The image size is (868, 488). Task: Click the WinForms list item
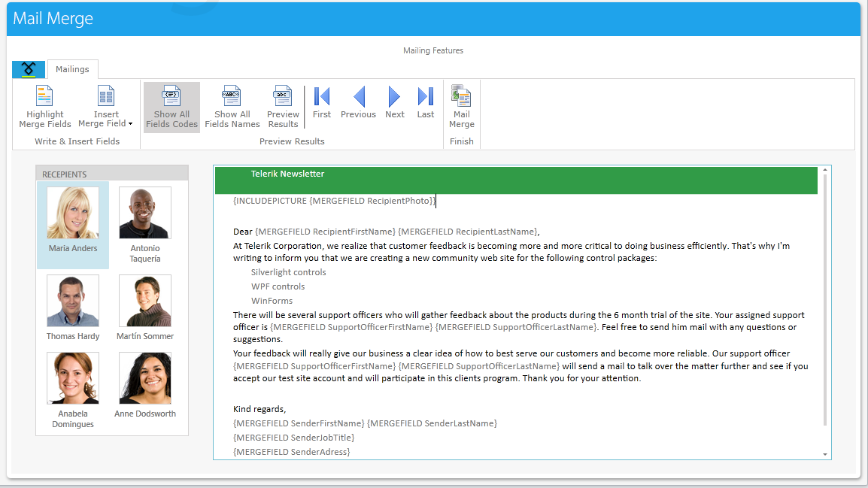(x=272, y=301)
